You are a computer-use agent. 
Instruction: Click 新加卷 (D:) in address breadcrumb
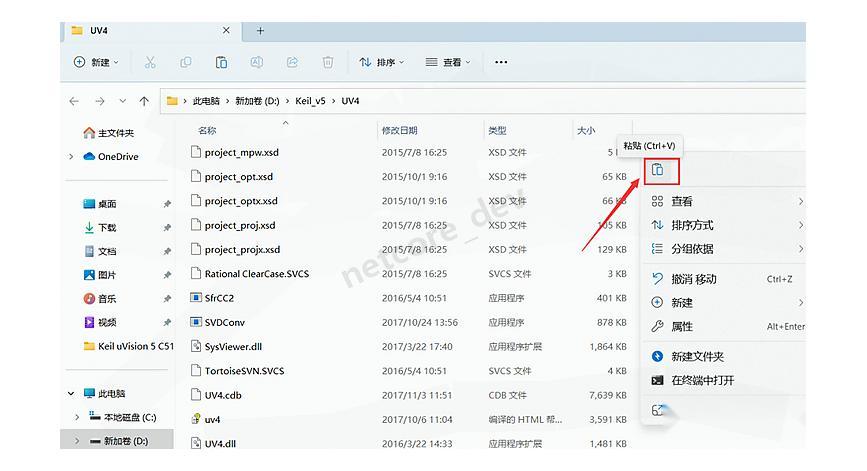coord(257,101)
